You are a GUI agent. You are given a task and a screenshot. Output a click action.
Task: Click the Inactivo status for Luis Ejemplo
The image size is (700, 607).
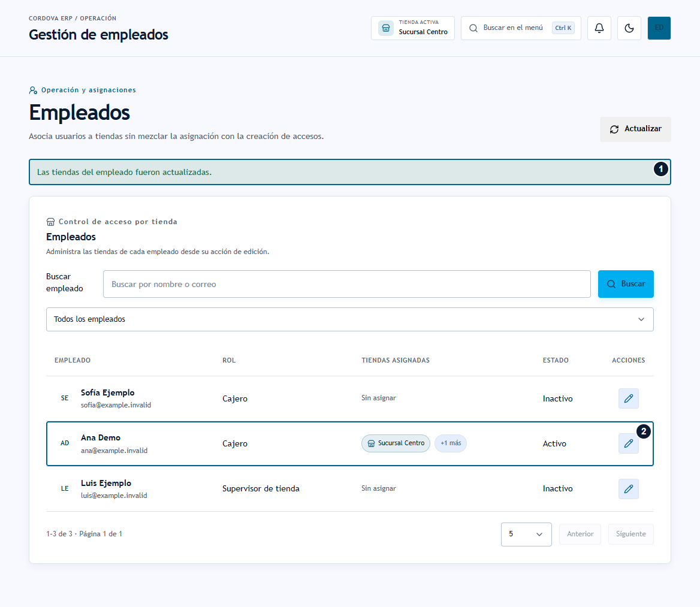click(557, 489)
